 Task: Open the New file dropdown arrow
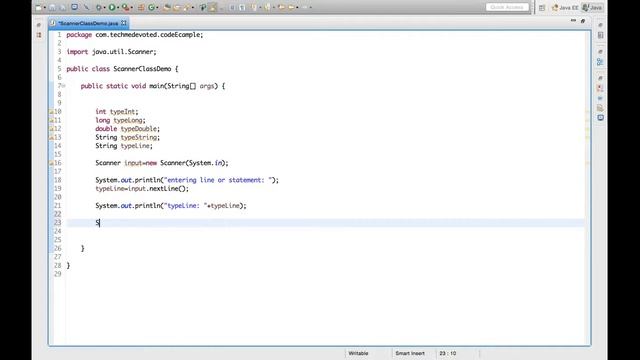[44, 8]
